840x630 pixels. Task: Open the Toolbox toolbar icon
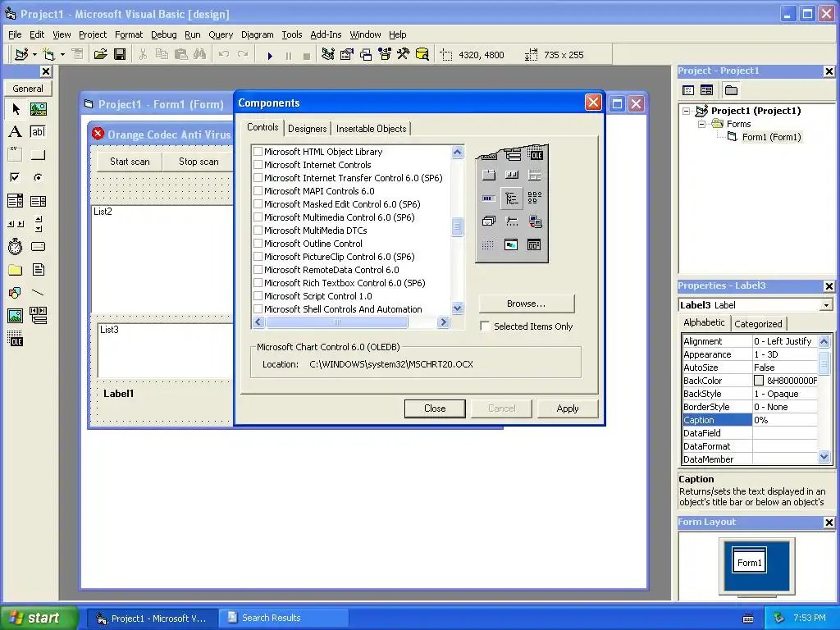click(x=404, y=55)
